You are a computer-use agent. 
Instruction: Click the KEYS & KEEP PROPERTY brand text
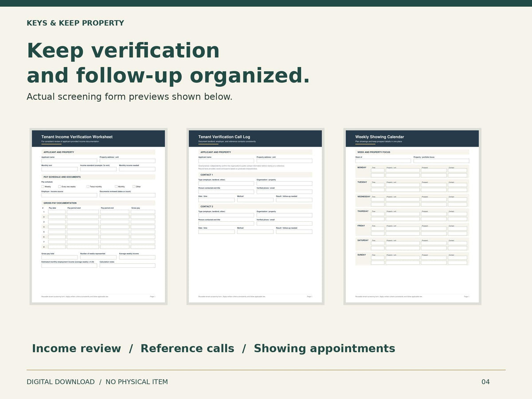click(x=75, y=23)
